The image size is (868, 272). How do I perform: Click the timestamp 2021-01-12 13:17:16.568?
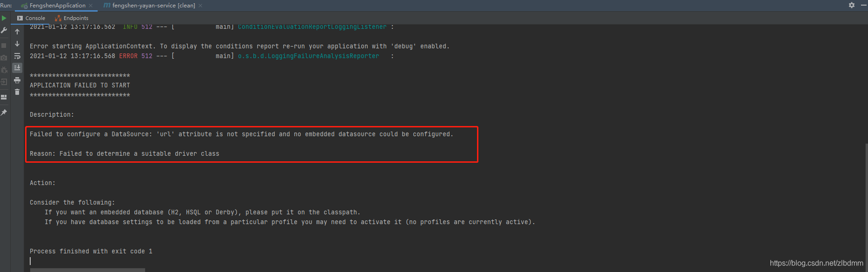point(73,56)
